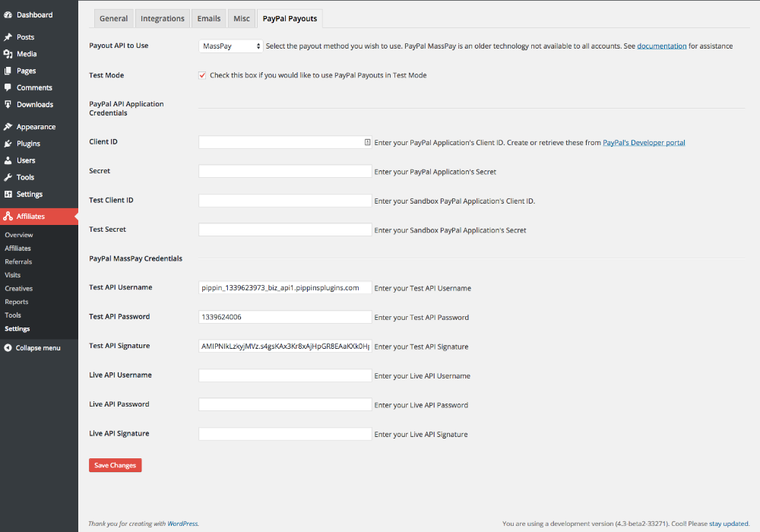Viewport: 760px width, 532px height.
Task: Click the Media library icon
Action: click(8, 54)
